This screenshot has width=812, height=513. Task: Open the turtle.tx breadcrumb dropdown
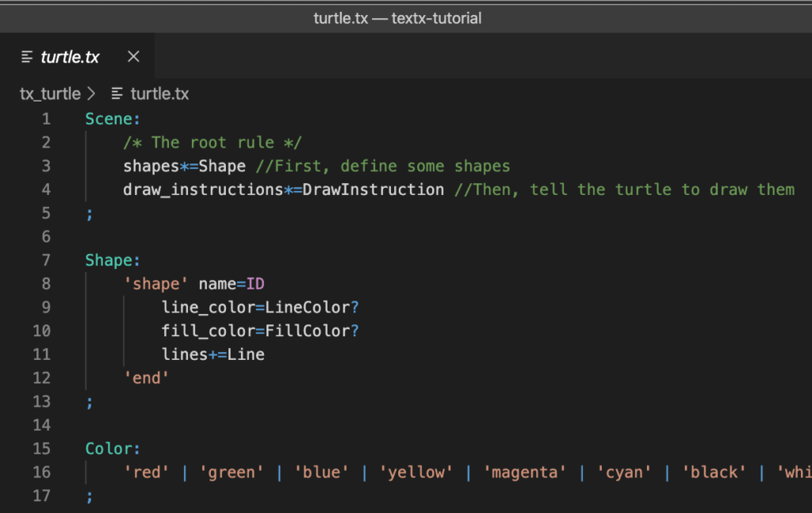[161, 94]
